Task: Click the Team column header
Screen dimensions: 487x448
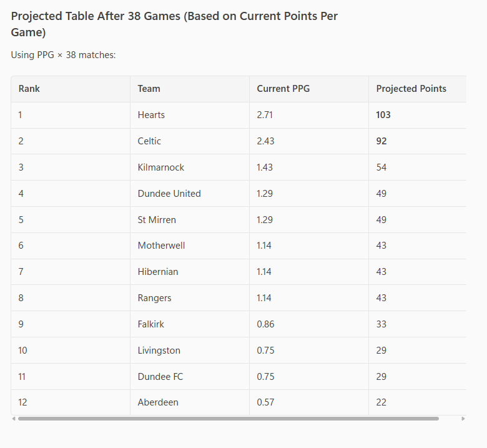Action: pos(149,89)
